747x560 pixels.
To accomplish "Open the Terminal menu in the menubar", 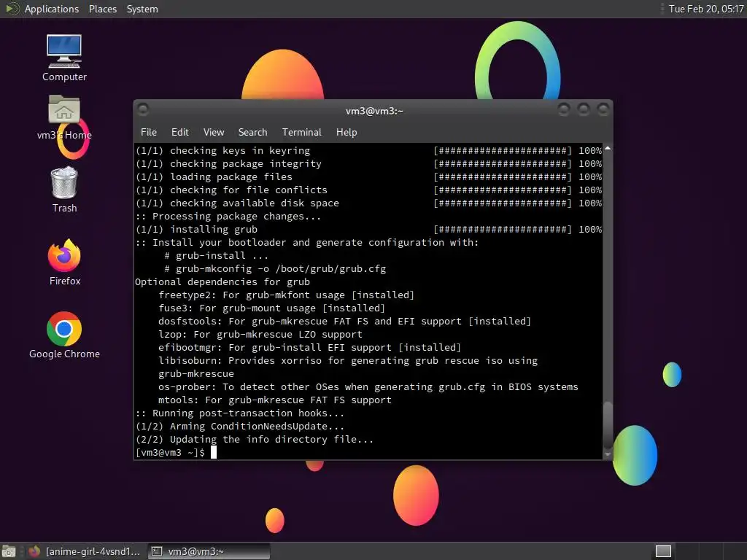I will pyautogui.click(x=301, y=133).
